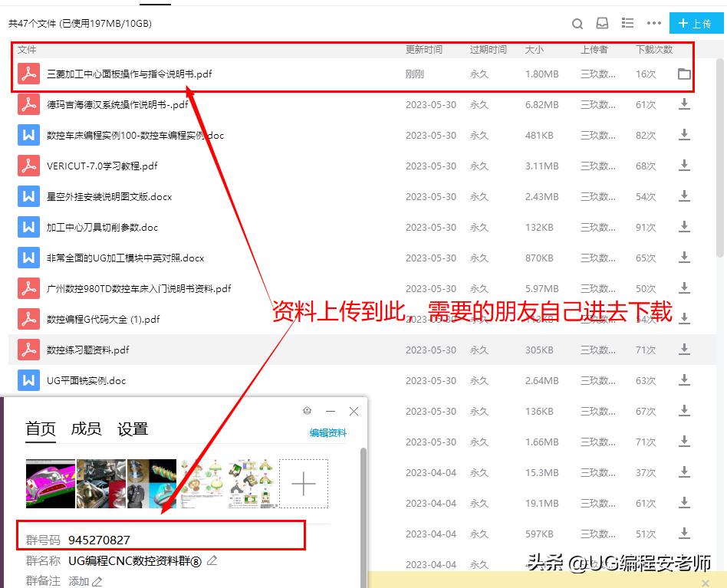The image size is (727, 588).
Task: Open the 设置 tab in group panel
Action: pyautogui.click(x=132, y=429)
